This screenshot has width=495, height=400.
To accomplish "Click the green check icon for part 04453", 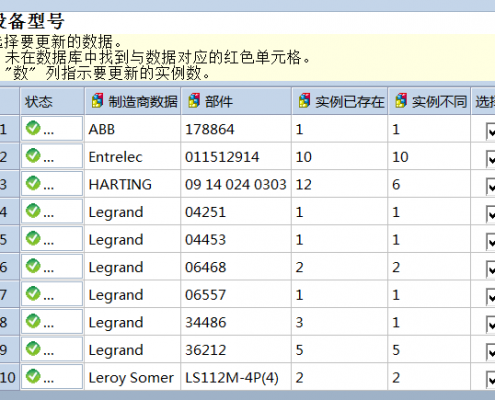I will click(x=33, y=239).
